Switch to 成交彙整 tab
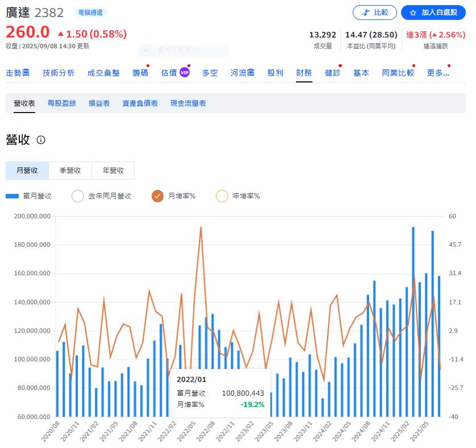Image resolution: width=476 pixels, height=448 pixels. [103, 73]
